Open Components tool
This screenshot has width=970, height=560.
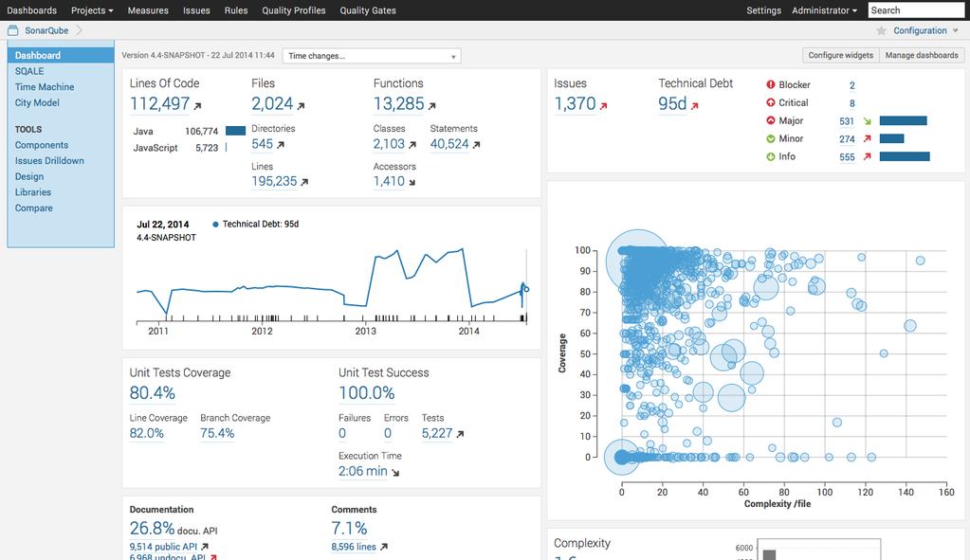[x=42, y=145]
